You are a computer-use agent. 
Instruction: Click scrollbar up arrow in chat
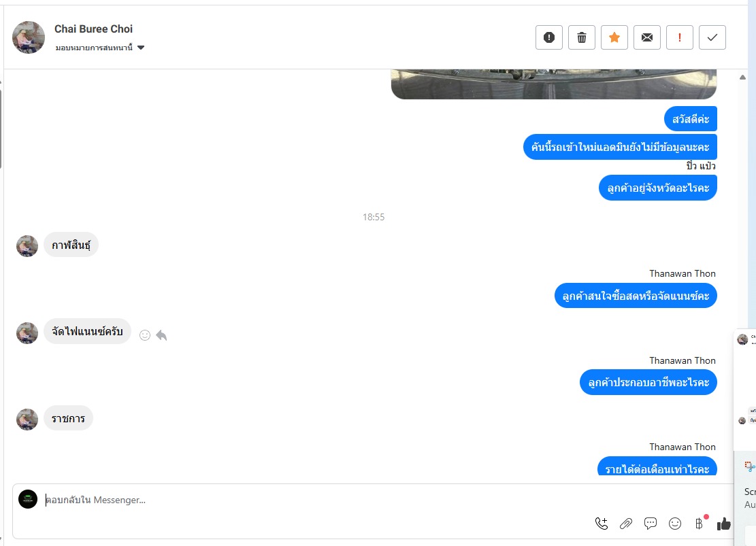click(742, 77)
